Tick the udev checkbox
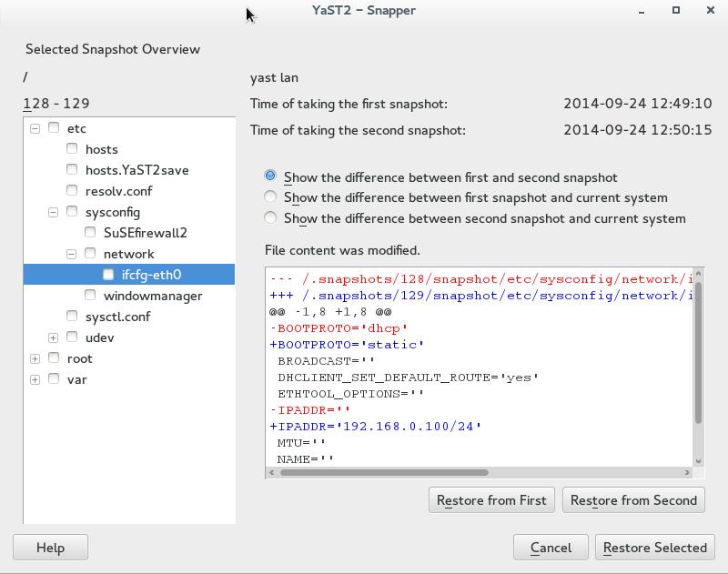The height and width of the screenshot is (574, 728). coord(72,337)
